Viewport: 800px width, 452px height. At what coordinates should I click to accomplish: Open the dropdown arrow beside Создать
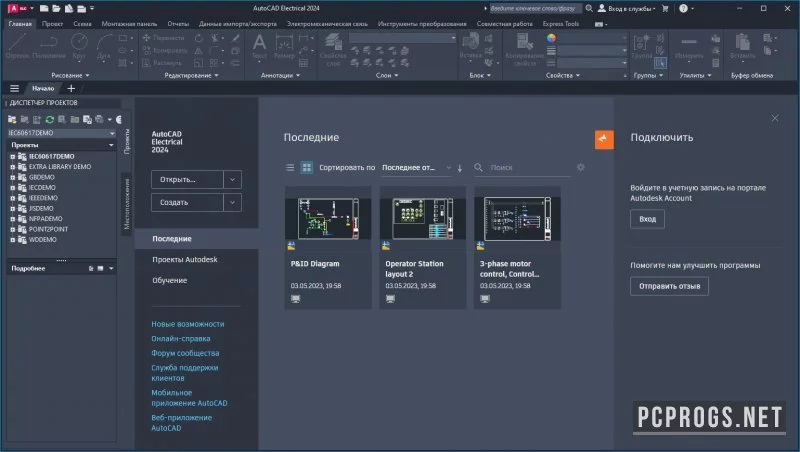tap(232, 203)
